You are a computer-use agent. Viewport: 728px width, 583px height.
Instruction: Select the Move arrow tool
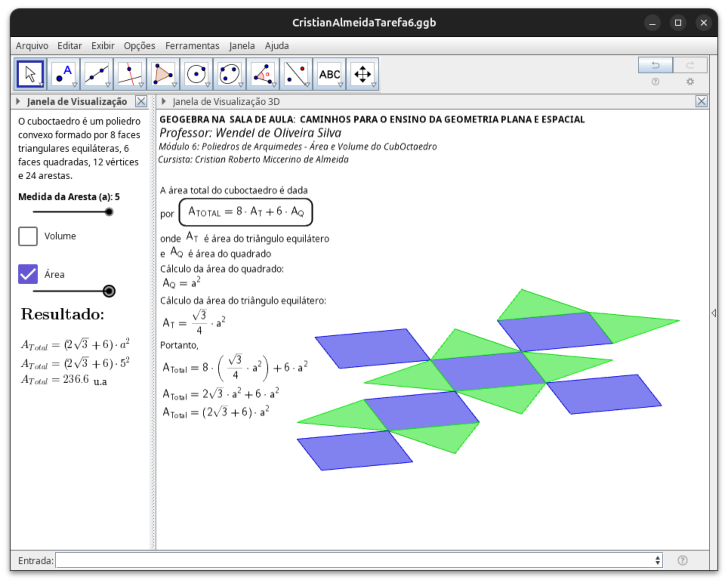(30, 74)
